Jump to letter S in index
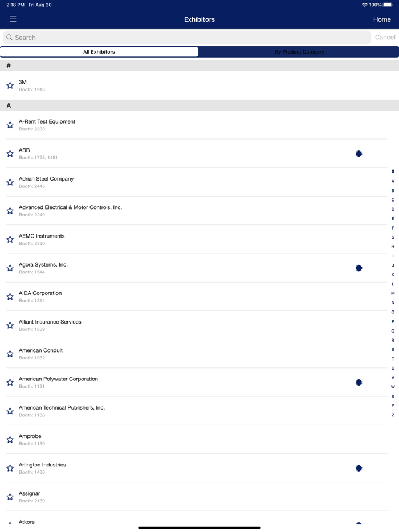Screen dimensions: 399x532 tap(393, 350)
